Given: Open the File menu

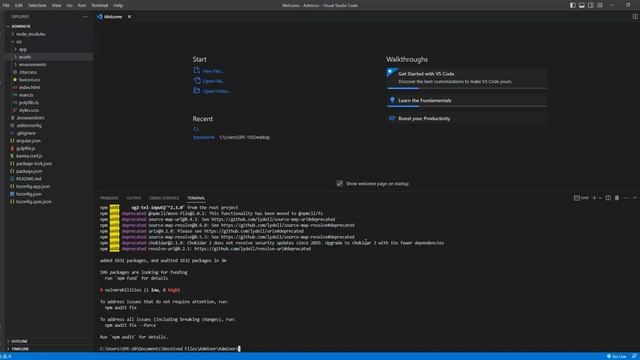Looking at the screenshot, I should coord(6,5).
